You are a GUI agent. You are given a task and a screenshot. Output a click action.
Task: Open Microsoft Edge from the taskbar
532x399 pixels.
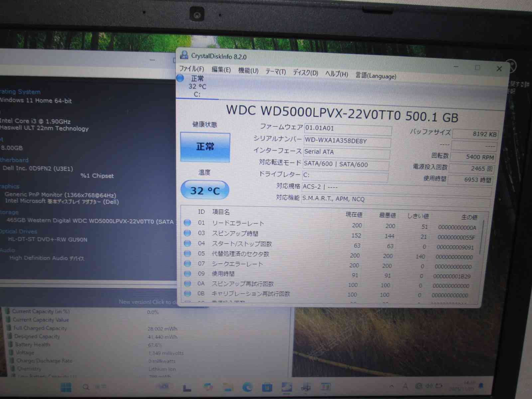pyautogui.click(x=247, y=387)
